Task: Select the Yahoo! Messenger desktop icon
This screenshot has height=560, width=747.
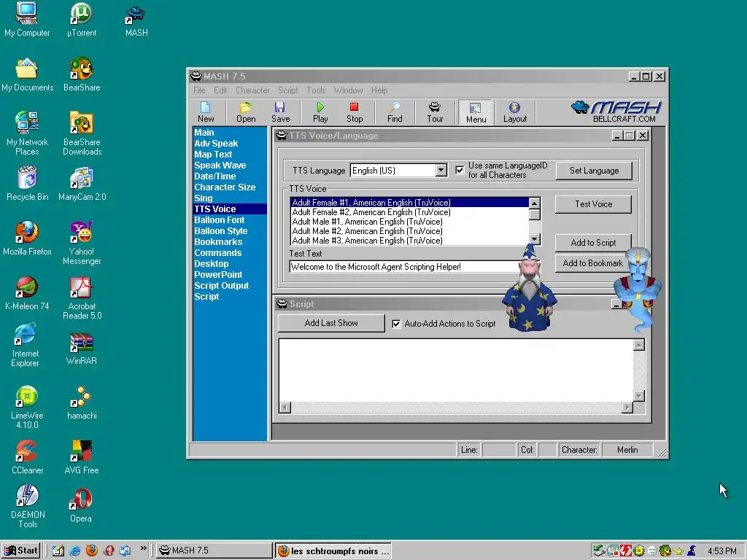Action: 82,243
